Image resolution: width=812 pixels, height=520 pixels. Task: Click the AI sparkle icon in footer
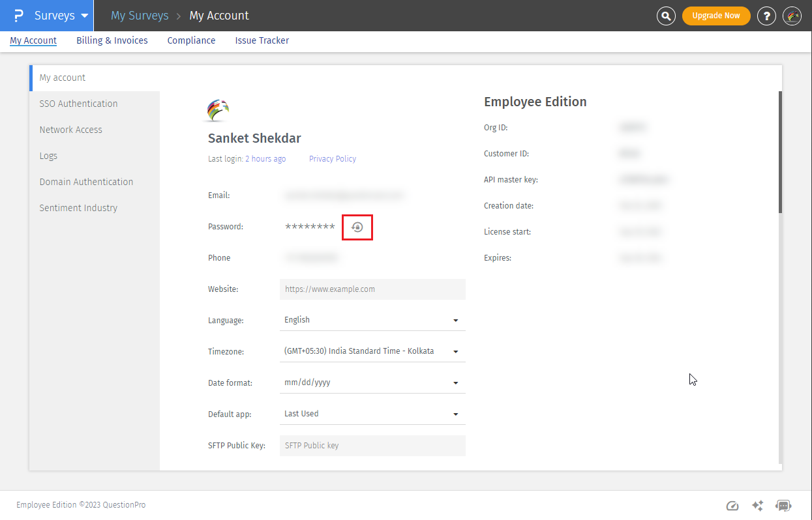pos(757,506)
